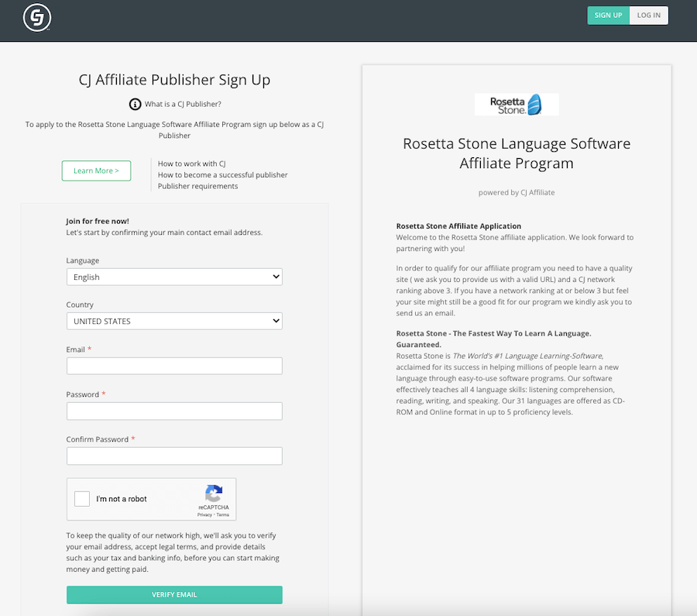Open the Language dropdown showing English
This screenshot has width=697, height=616.
point(174,277)
